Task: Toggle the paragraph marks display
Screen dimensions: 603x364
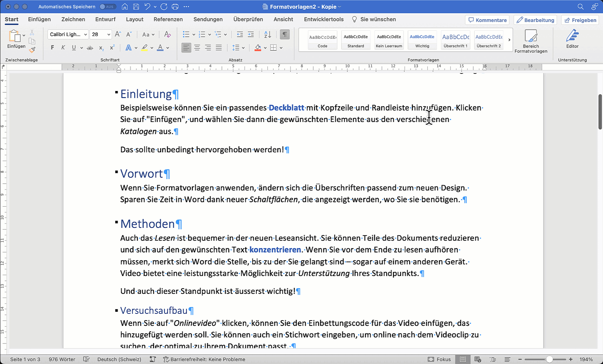Action: pyautogui.click(x=285, y=34)
